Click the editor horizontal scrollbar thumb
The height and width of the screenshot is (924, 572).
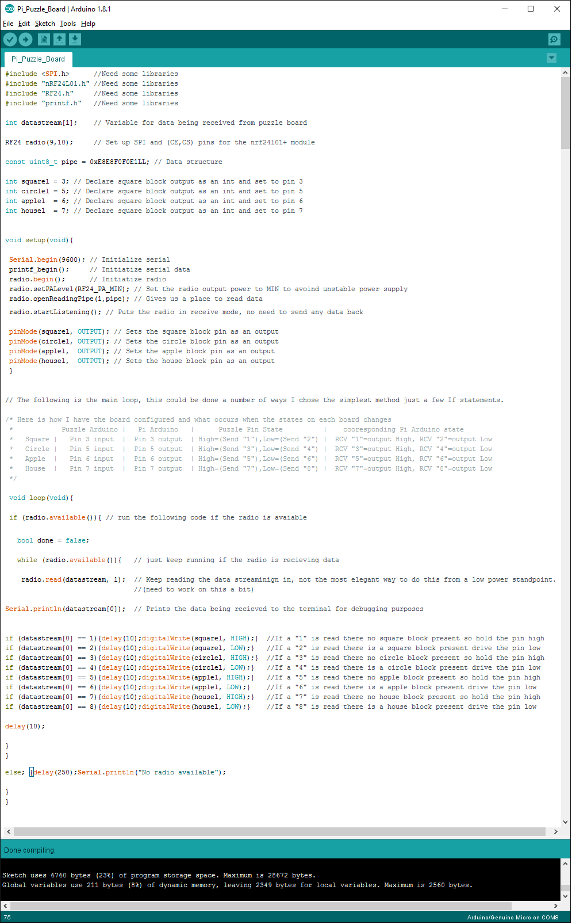(279, 831)
